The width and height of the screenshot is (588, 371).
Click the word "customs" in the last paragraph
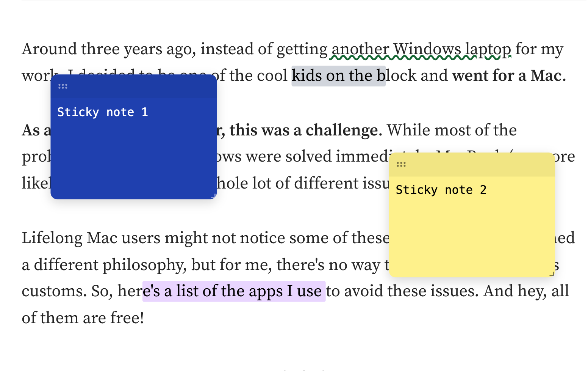53,291
